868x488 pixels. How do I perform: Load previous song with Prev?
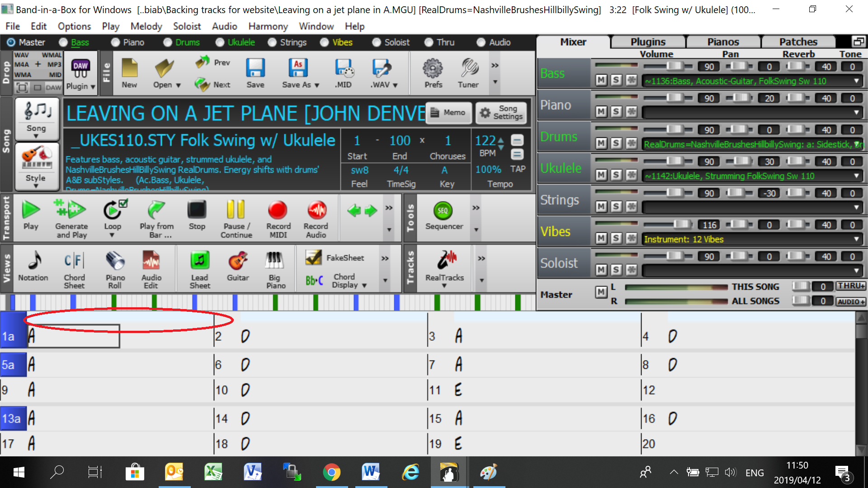click(x=212, y=62)
